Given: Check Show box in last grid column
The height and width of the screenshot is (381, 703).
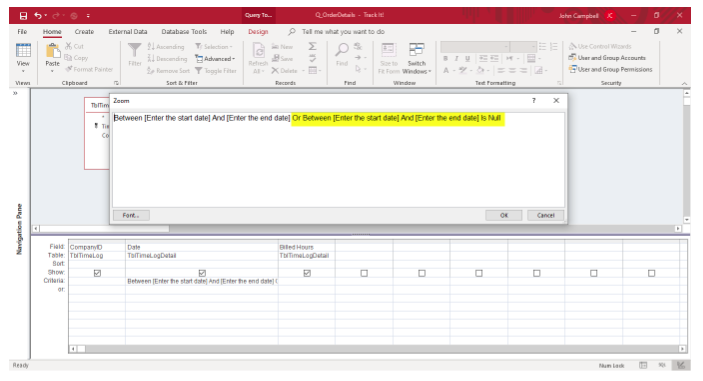Looking at the screenshot, I should click(x=651, y=273).
